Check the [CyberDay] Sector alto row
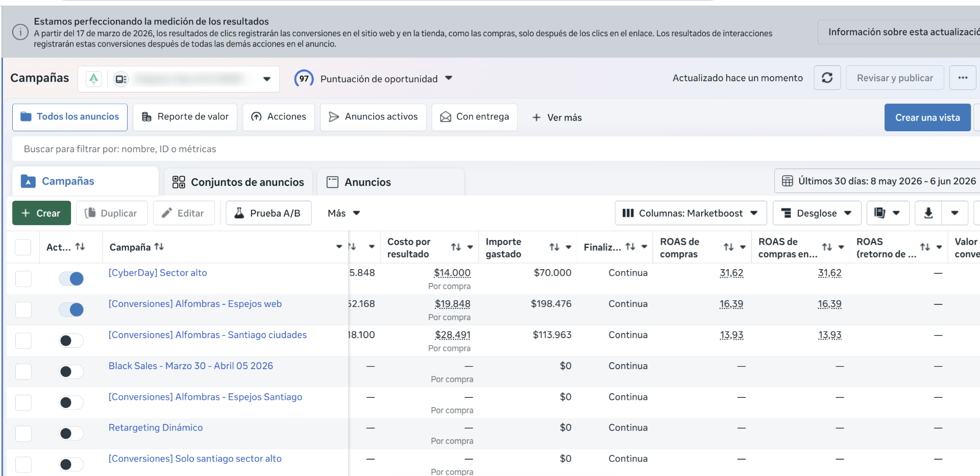Screen dimensions: 980x476 pyautogui.click(x=23, y=278)
